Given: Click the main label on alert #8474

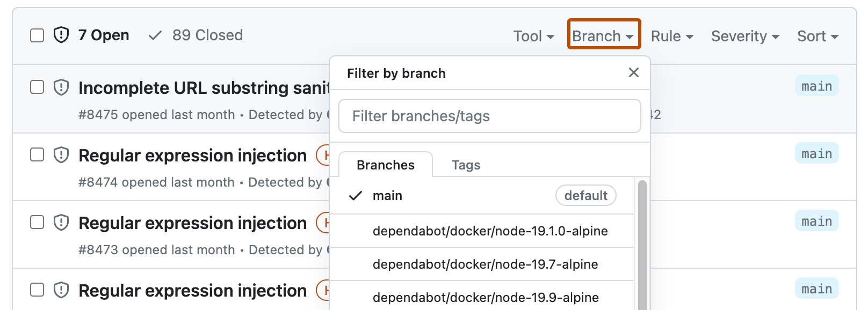Looking at the screenshot, I should pyautogui.click(x=816, y=154).
